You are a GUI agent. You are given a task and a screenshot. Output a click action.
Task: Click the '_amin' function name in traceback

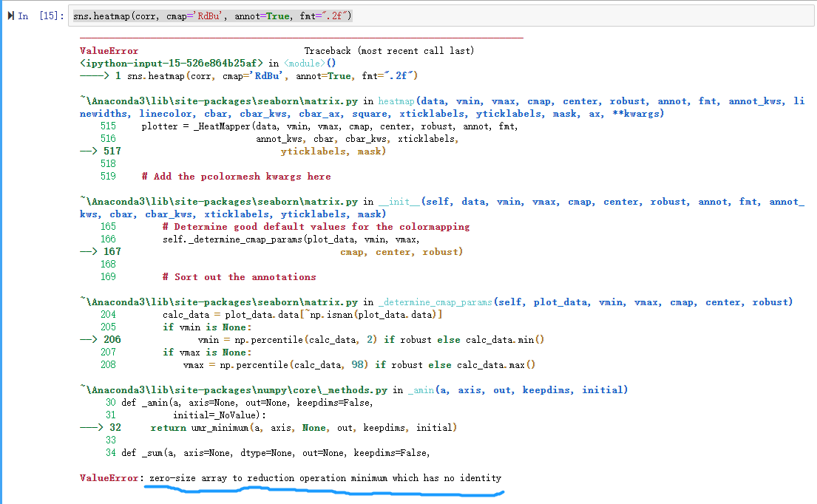tap(421, 390)
